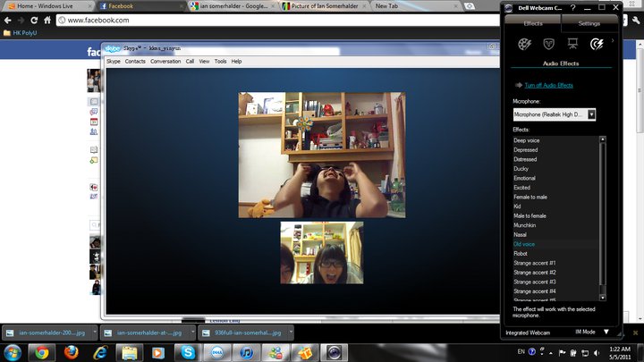Choose the Nasal voice effect

coord(520,235)
